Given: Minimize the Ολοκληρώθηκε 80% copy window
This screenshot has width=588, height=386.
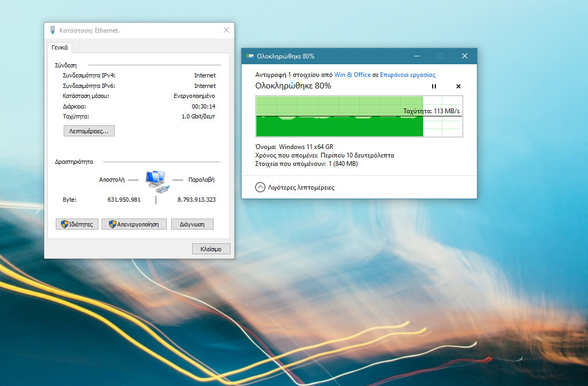Looking at the screenshot, I should coord(416,56).
